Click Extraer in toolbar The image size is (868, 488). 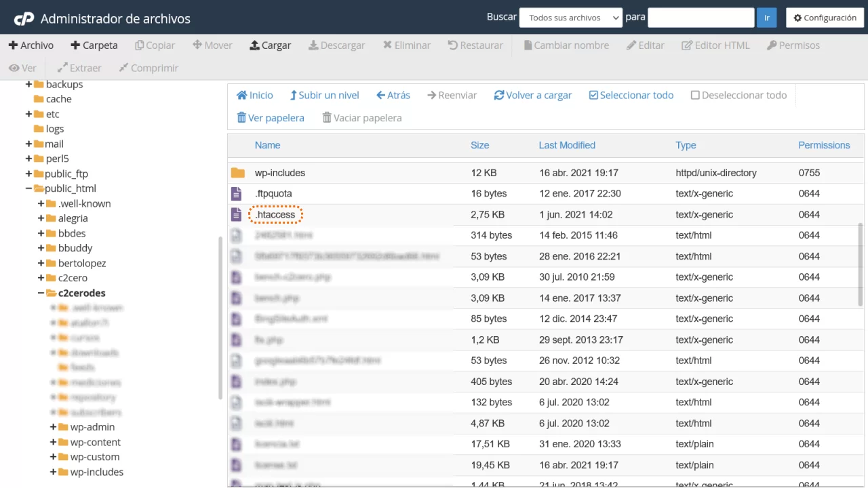79,68
